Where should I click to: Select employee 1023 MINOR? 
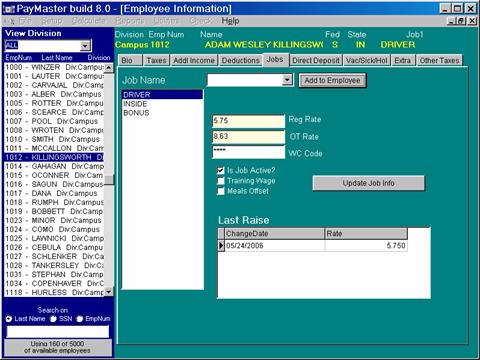[x=54, y=220]
